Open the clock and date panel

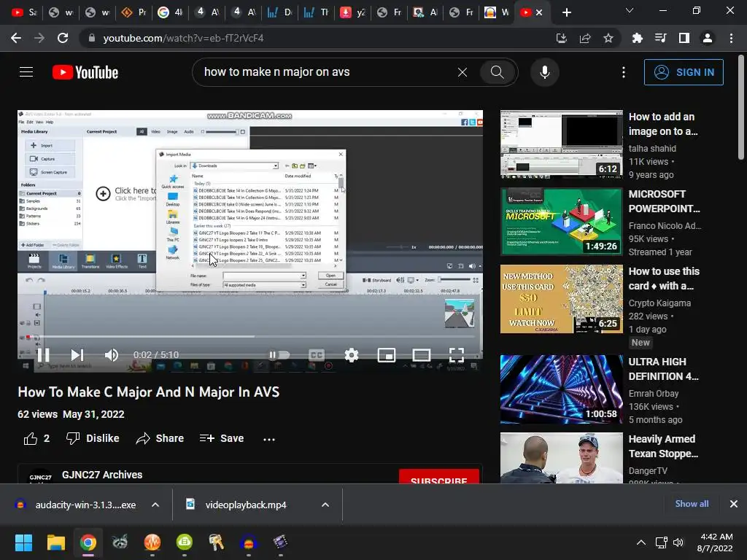pos(715,542)
